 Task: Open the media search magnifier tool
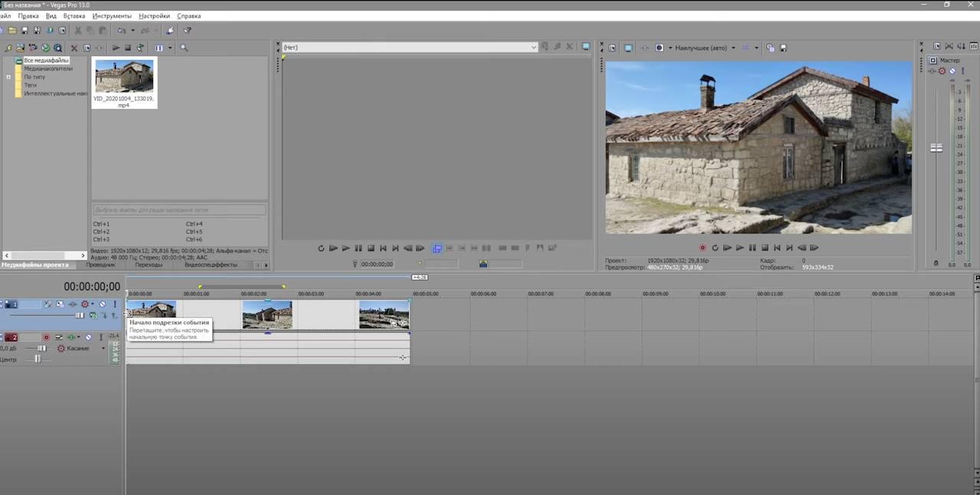pyautogui.click(x=184, y=48)
